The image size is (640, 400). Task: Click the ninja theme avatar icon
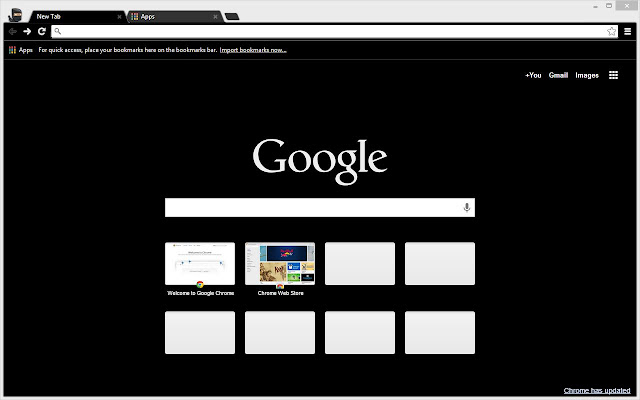click(16, 15)
